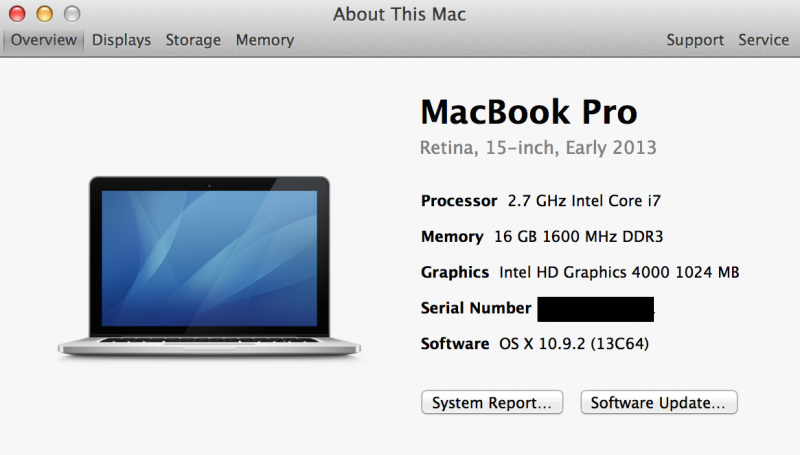
Task: Click the "16 GB 1600 MHz DDR3" value
Action: point(579,236)
